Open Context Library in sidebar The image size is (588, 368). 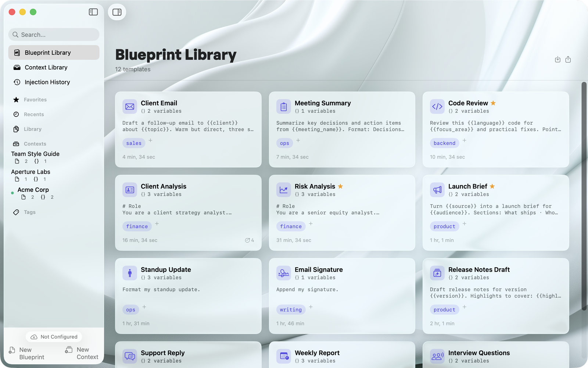54,67
